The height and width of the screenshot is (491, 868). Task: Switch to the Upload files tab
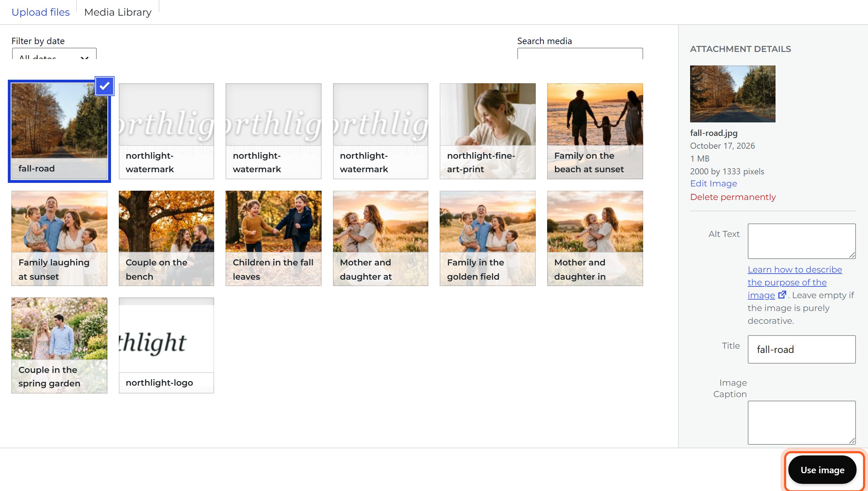click(41, 12)
